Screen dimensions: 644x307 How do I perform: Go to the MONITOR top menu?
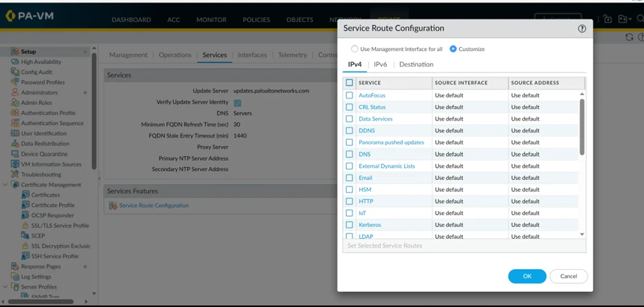pyautogui.click(x=211, y=20)
